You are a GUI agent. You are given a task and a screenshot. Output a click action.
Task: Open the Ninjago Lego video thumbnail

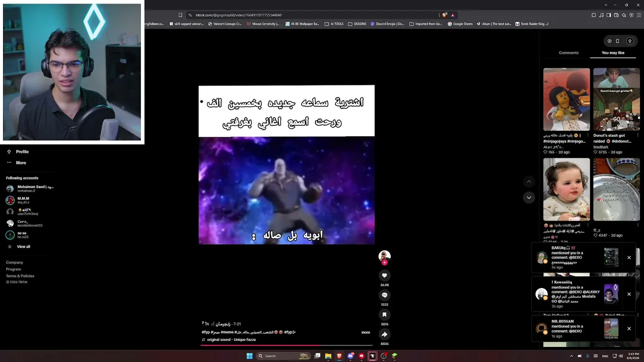(567, 100)
